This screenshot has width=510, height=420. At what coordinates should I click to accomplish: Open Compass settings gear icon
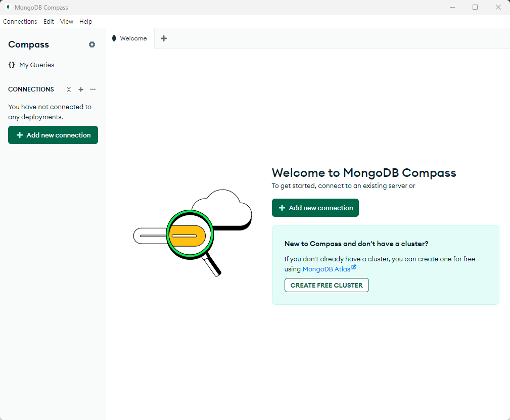click(x=92, y=44)
